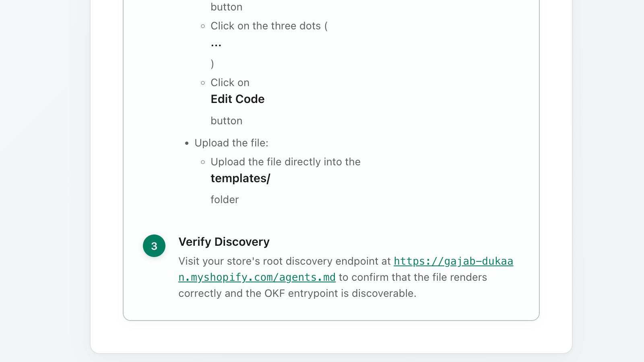This screenshot has width=644, height=362.
Task: Click "correctly and the OKF entrypoint is discoverable" line
Action: pos(297,293)
